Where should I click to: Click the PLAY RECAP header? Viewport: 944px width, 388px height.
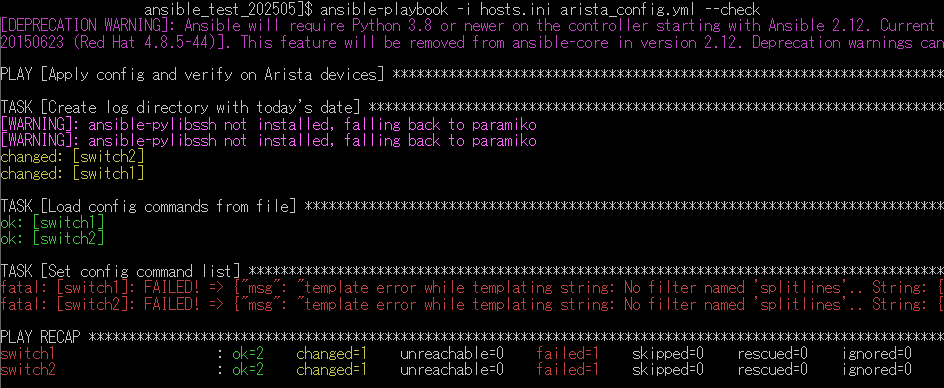(x=472, y=337)
